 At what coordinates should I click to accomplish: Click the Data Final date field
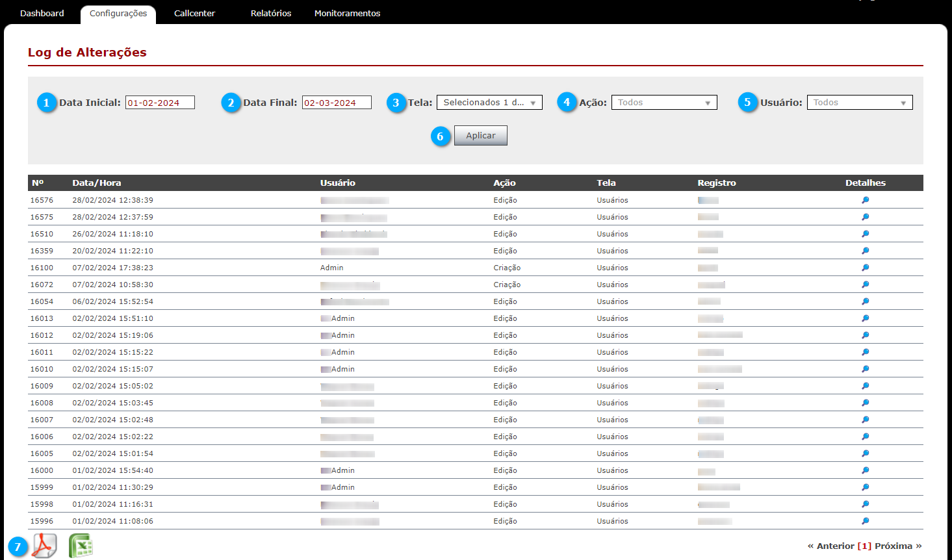(337, 103)
